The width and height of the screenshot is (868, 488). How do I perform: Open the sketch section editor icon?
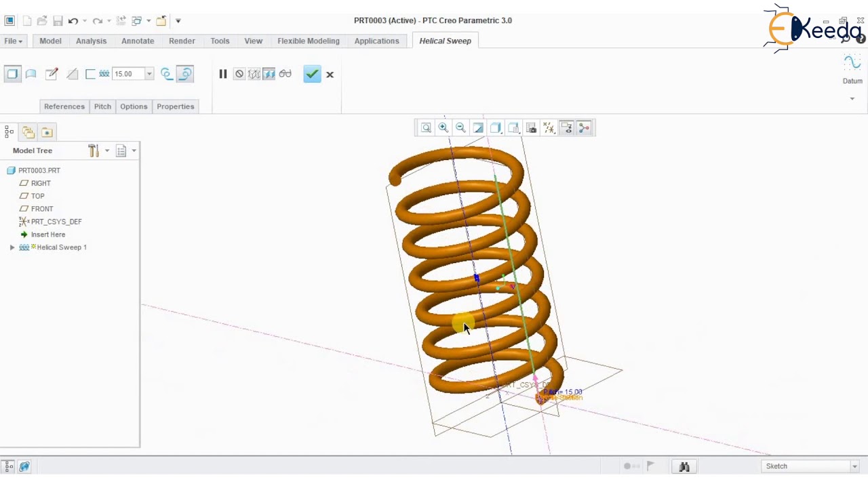click(52, 74)
